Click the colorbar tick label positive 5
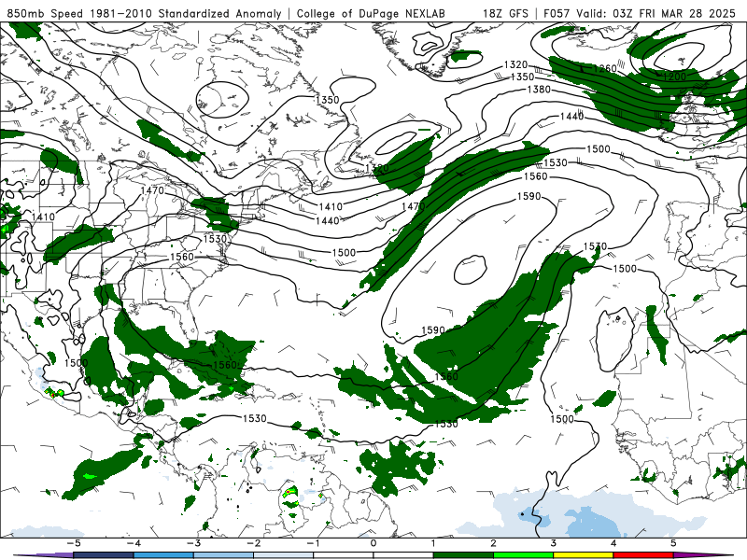Viewport: 747px width, 560px height. point(673,543)
